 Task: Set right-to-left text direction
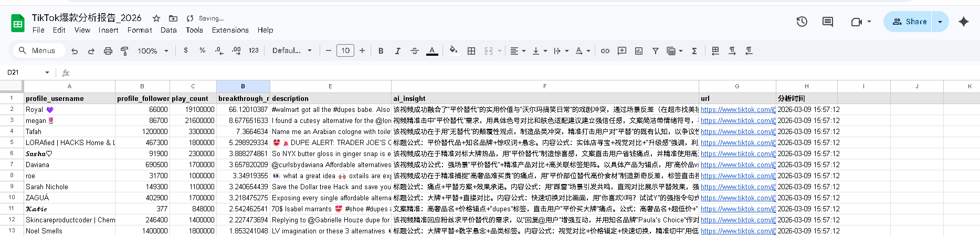tap(749, 51)
